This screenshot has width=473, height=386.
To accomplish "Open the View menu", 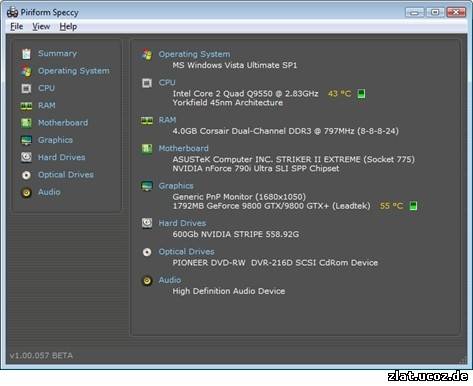I will 41,27.
